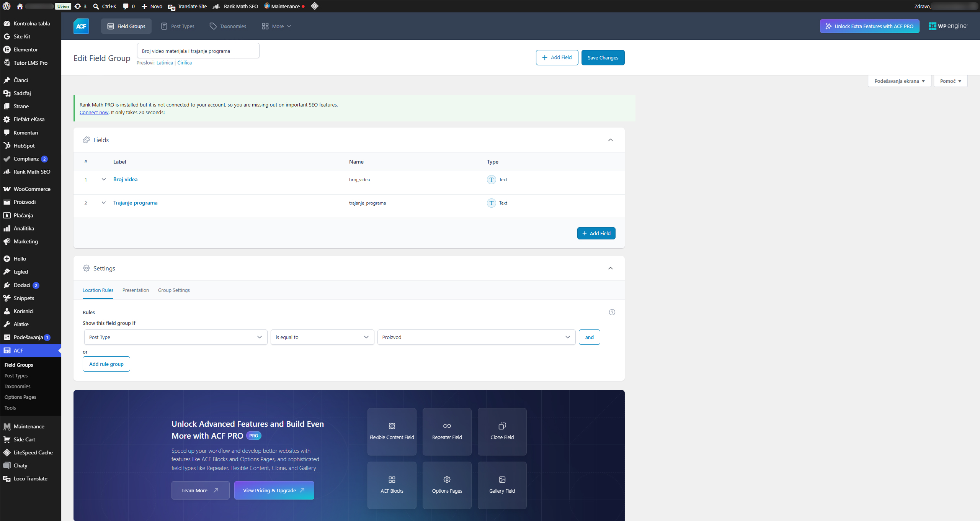The width and height of the screenshot is (980, 521).
Task: Expand the Trajanje programa field row
Action: [103, 203]
